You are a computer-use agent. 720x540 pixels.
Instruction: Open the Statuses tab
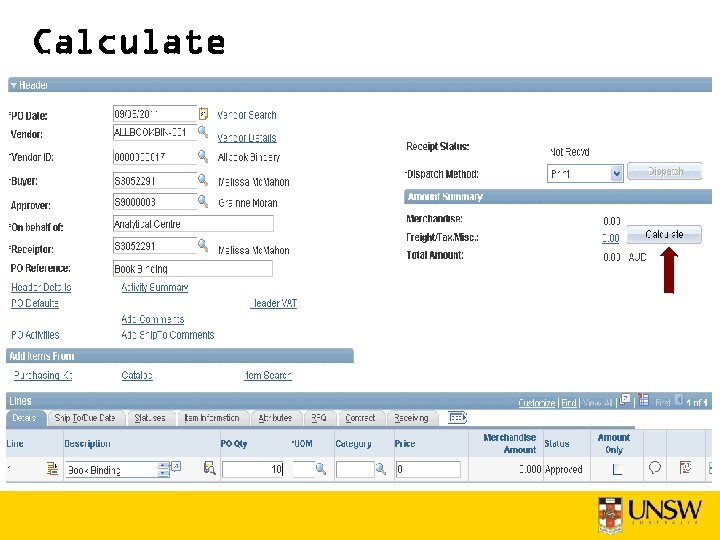click(150, 418)
